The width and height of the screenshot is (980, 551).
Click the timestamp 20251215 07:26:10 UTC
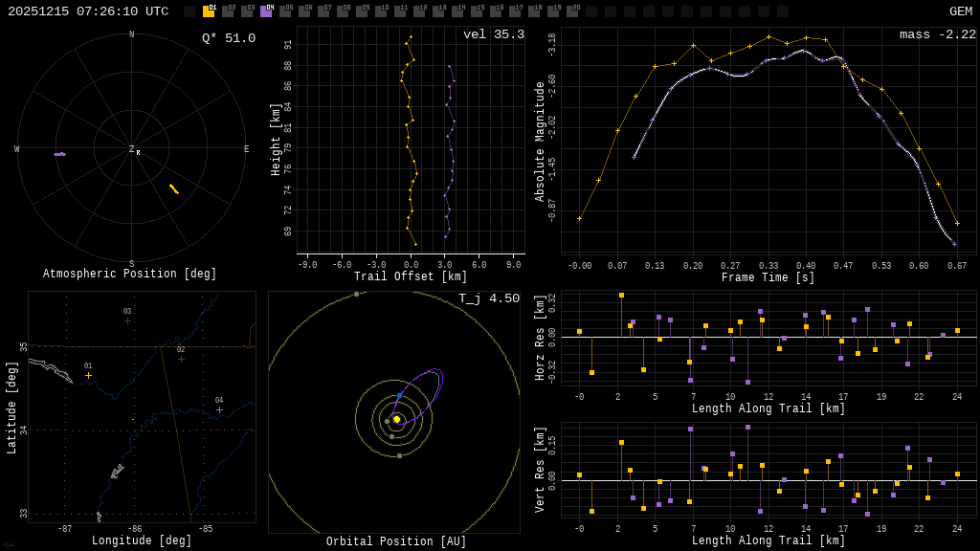pos(88,11)
